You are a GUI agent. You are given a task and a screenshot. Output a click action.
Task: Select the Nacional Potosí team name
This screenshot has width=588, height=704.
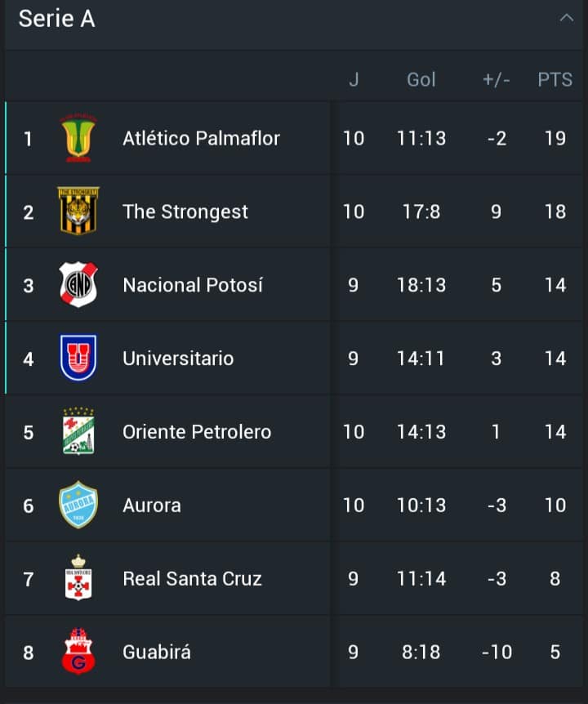[x=193, y=285]
